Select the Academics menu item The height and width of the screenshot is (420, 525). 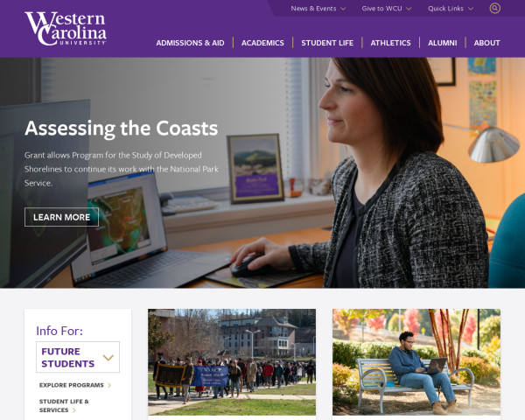pyautogui.click(x=262, y=43)
